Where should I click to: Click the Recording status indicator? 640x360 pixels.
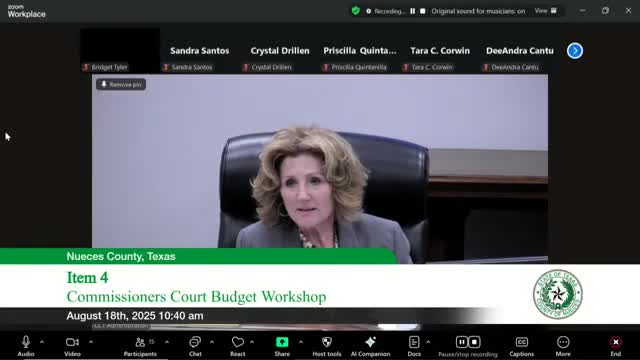click(x=385, y=11)
